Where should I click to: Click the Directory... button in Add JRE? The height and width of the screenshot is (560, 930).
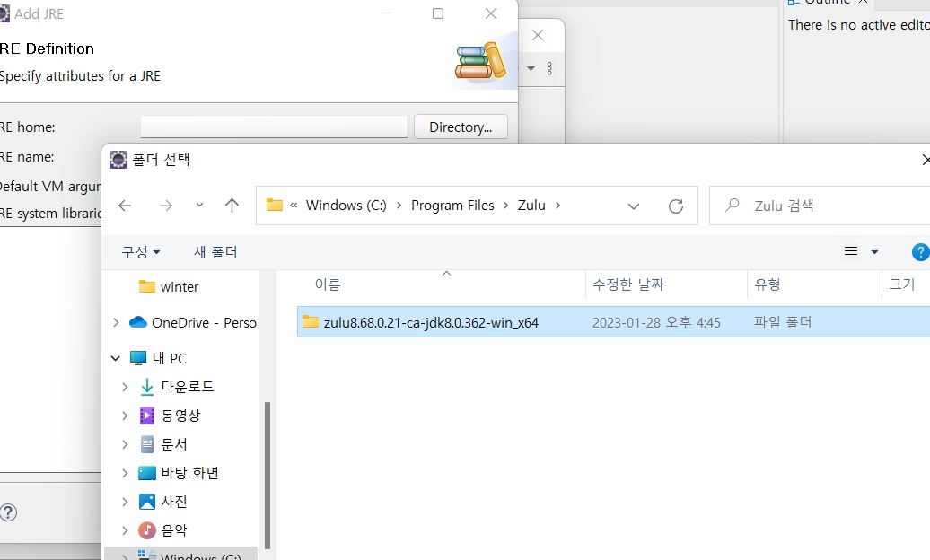click(x=461, y=127)
